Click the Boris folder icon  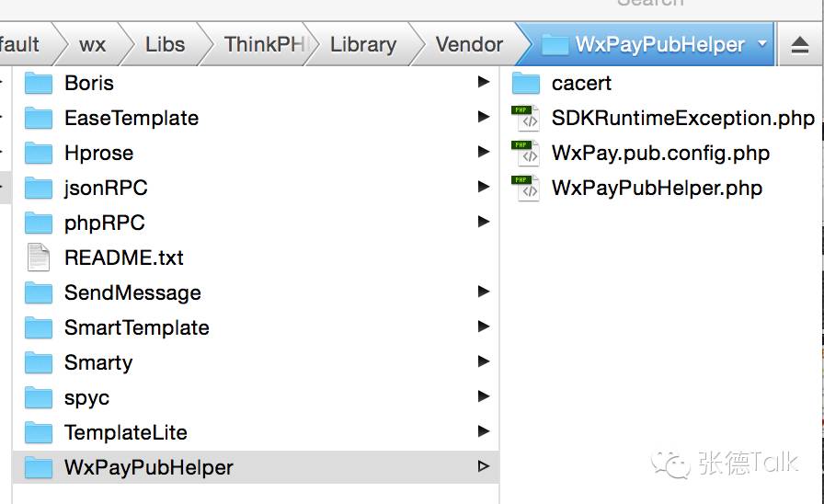tap(39, 84)
